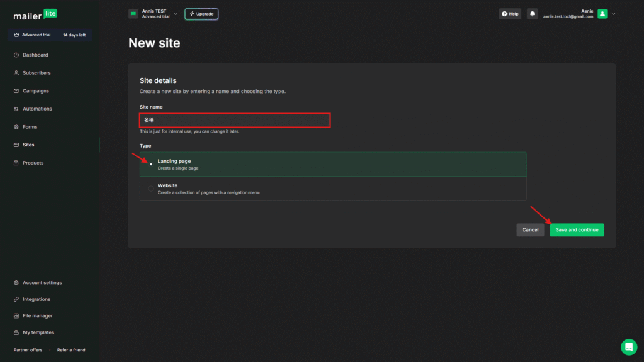
Task: Click the green user avatar icon
Action: point(602,14)
